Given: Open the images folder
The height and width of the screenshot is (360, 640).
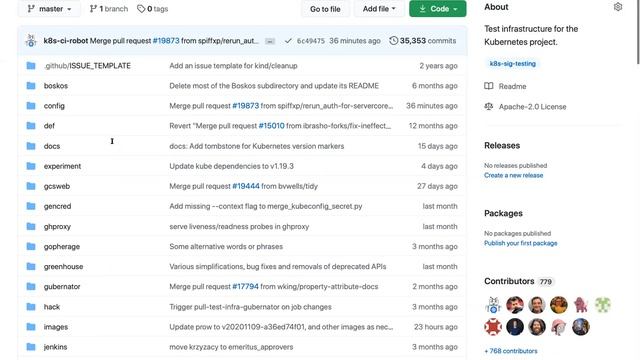Looking at the screenshot, I should tap(56, 327).
